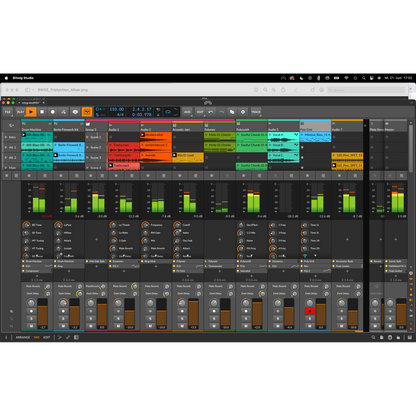Open the ADD menu in the toolbar
The width and height of the screenshot is (416, 416).
point(187,112)
